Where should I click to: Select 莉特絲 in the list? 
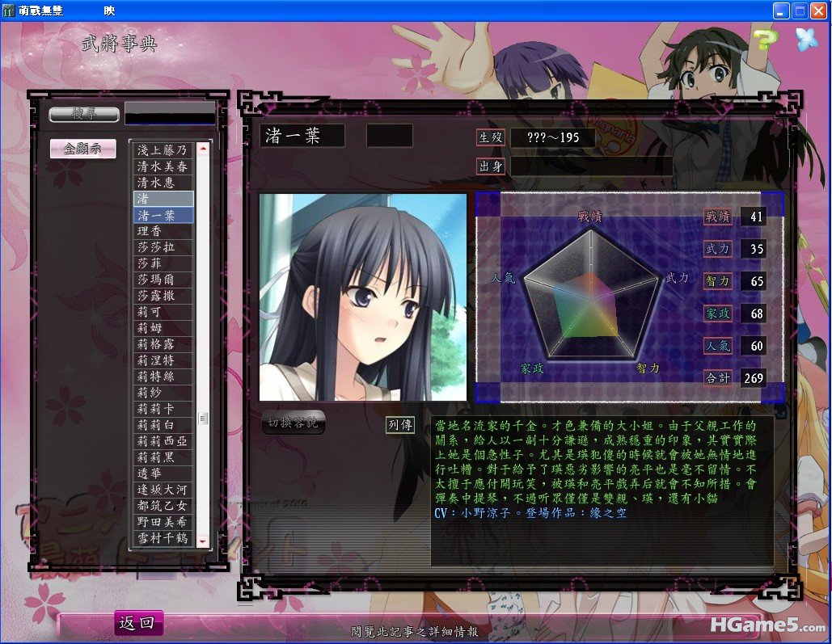click(x=163, y=377)
